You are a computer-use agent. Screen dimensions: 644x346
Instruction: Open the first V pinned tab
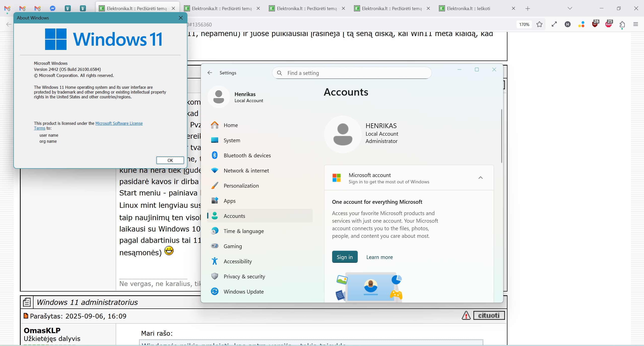coord(68,9)
